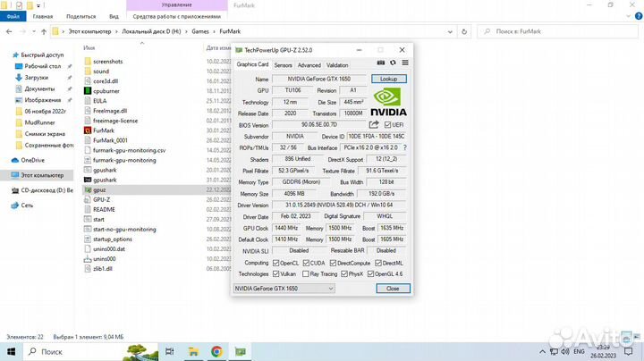
Task: Click the GPU-Z refresh icon
Action: click(393, 64)
